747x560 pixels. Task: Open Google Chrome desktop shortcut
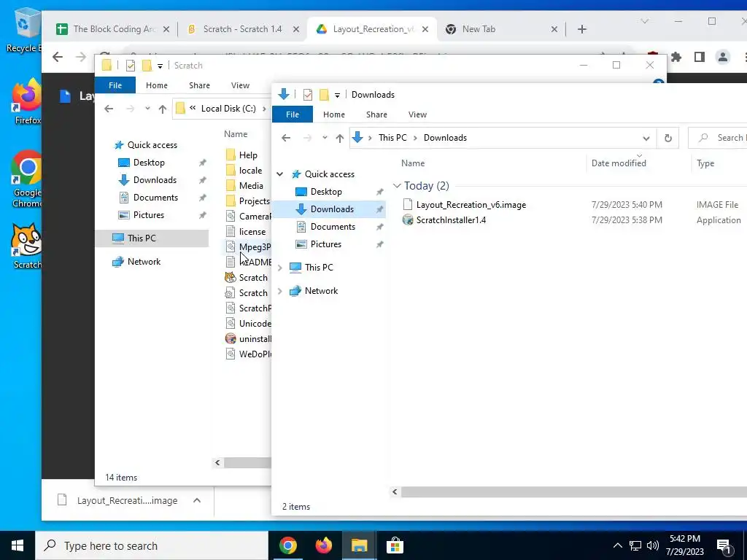27,179
